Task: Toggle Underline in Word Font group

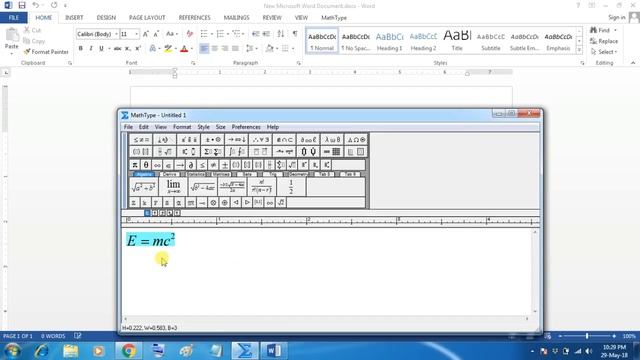Action: click(x=101, y=49)
